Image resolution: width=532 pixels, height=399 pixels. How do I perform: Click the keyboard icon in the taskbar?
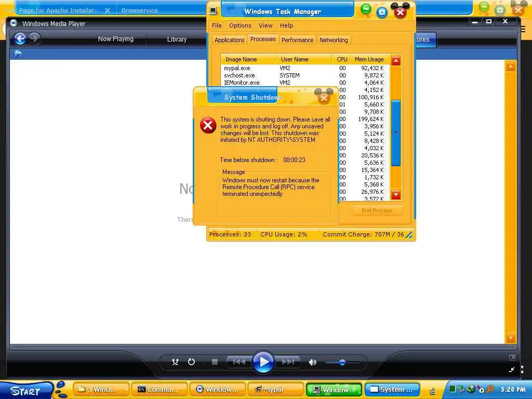[x=433, y=391]
